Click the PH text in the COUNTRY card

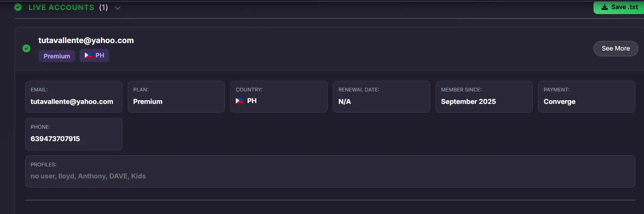point(252,101)
